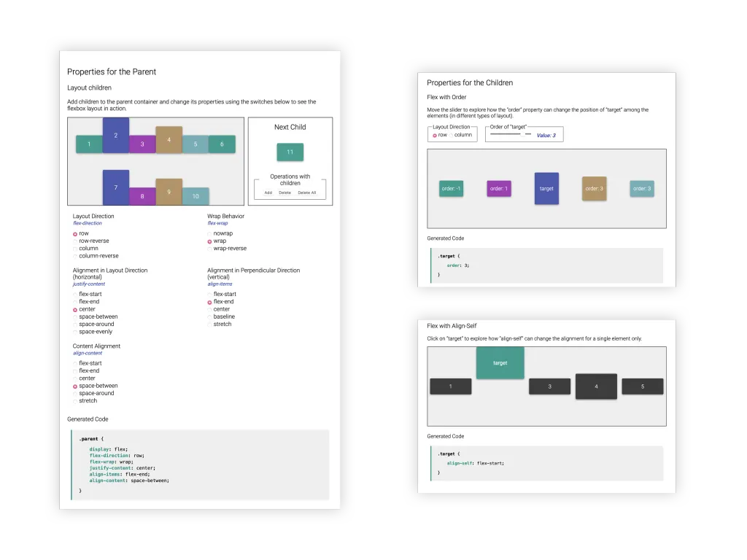Open the flex-direction property link
Image resolution: width=747 pixels, height=560 pixels.
(88, 223)
